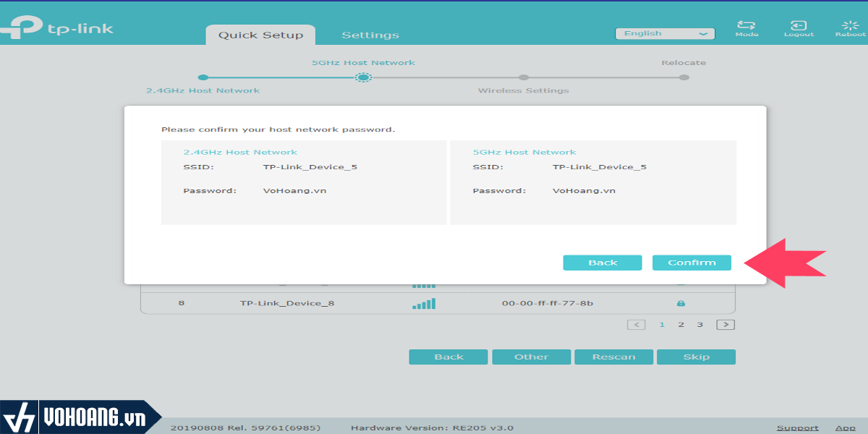This screenshot has height=434, width=868.
Task: Select page 1 in the pagination
Action: (662, 325)
